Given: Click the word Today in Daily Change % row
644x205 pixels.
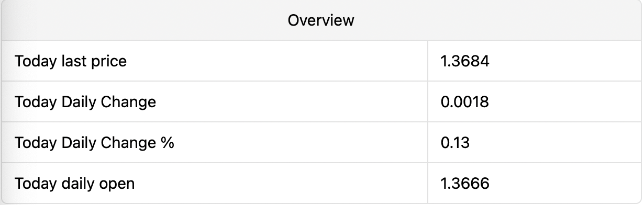Looking at the screenshot, I should [36, 143].
